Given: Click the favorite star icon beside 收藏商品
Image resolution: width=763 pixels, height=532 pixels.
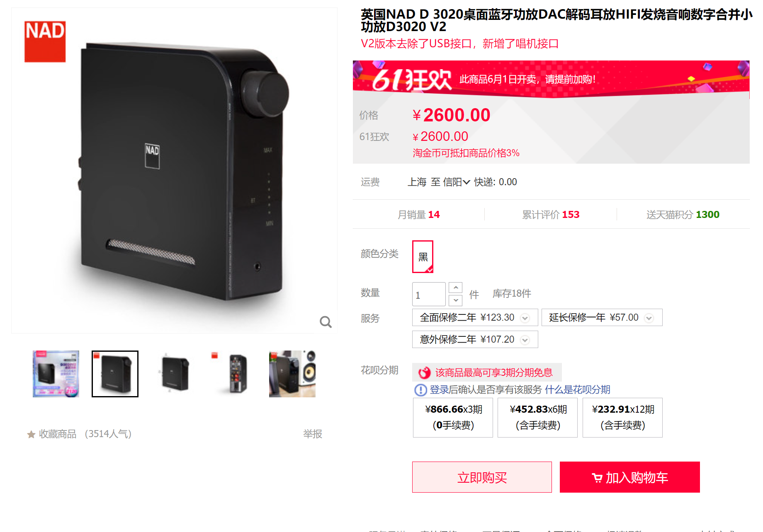Looking at the screenshot, I should tap(31, 434).
